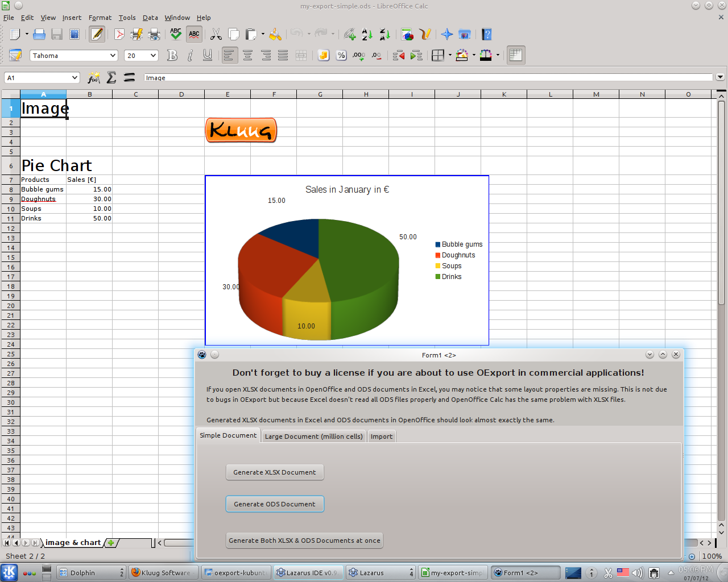This screenshot has height=582, width=728.
Task: Click the Function Wizard icon
Action: coord(94,78)
